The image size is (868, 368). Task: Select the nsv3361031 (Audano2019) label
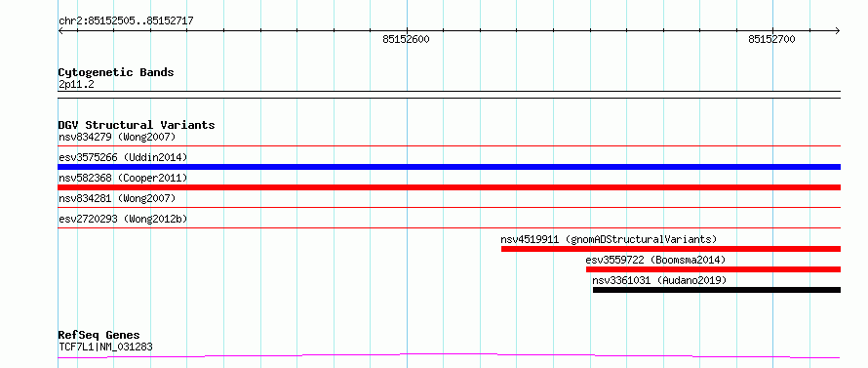tap(659, 280)
